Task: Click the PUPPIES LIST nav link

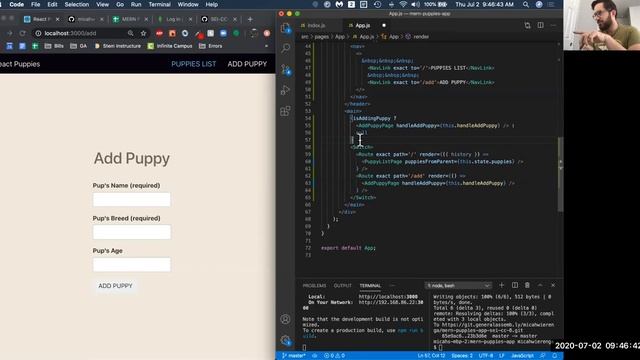Action: coord(193,64)
